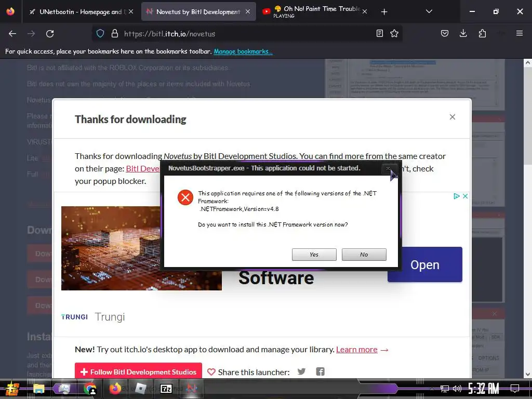This screenshot has width=532, height=399.
Task: Click the Trungi advertiser name
Action: 110,316
